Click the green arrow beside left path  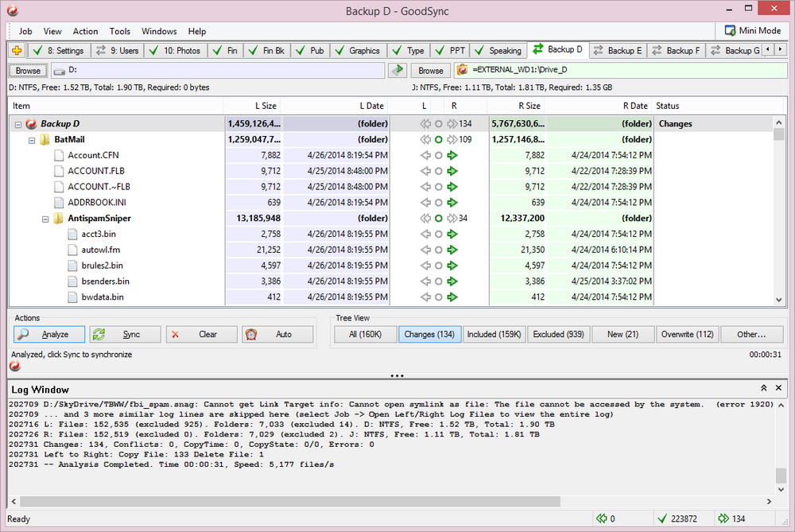click(398, 70)
